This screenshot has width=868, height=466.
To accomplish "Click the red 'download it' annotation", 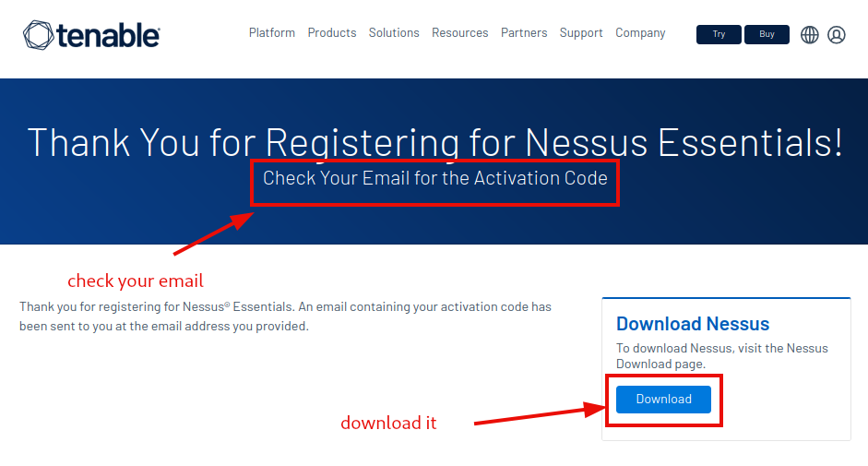I will [388, 423].
